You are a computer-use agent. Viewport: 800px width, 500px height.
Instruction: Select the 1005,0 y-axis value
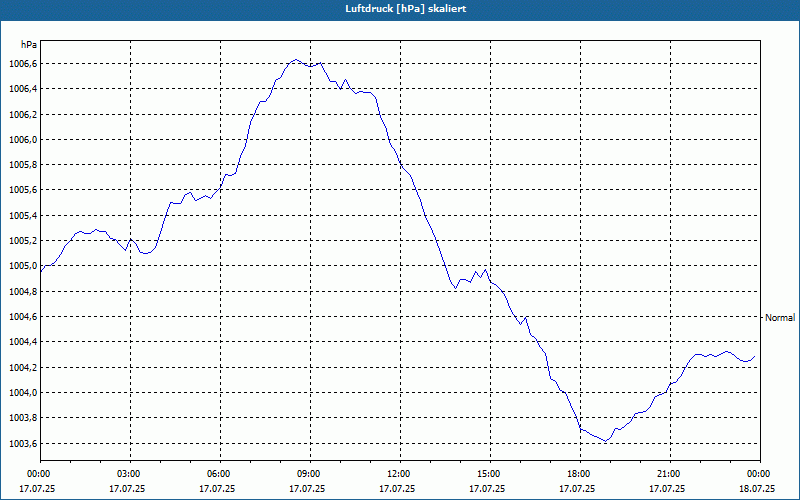(23, 266)
